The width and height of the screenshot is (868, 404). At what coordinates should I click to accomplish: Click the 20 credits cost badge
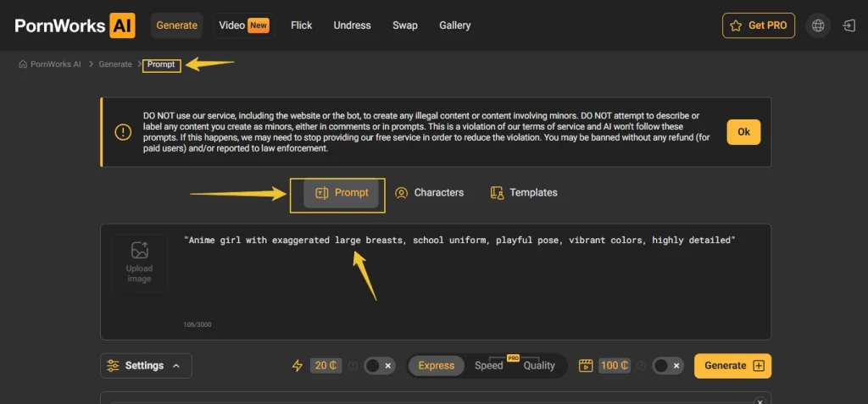(326, 366)
